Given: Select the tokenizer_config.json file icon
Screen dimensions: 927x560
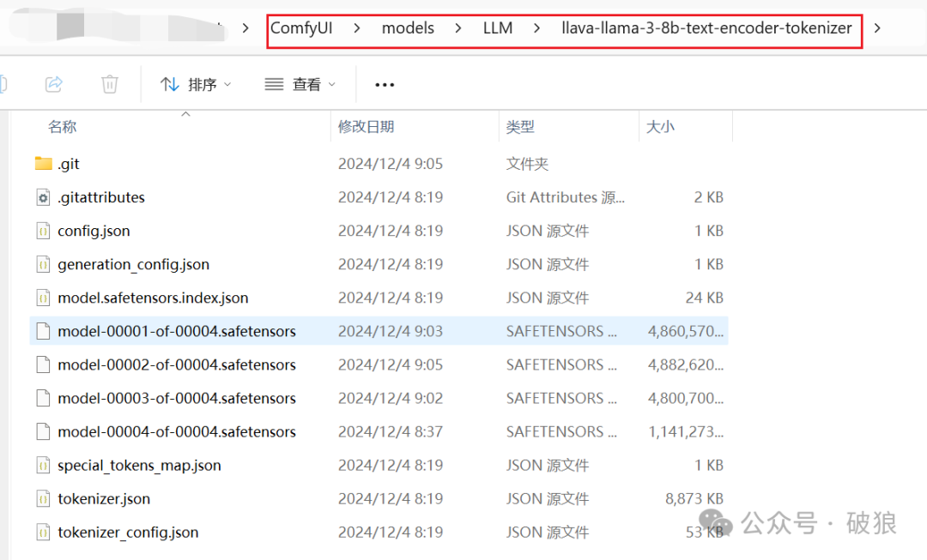Looking at the screenshot, I should tap(43, 533).
